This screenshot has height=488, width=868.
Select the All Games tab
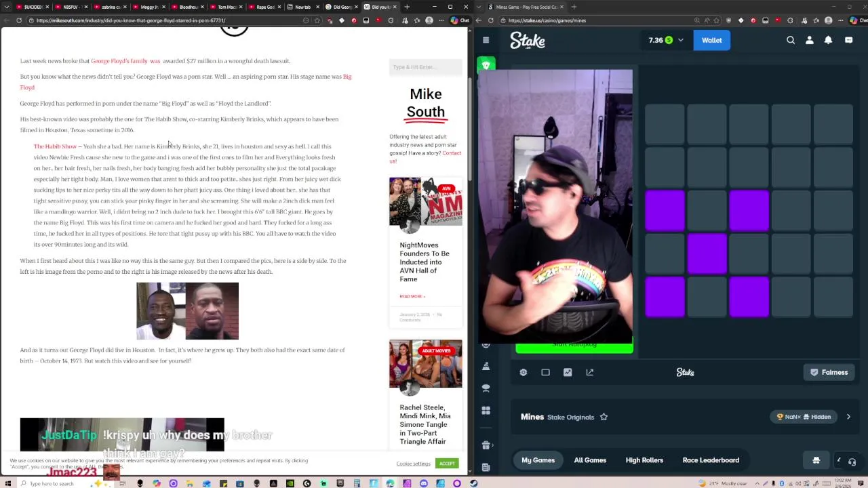pos(590,460)
